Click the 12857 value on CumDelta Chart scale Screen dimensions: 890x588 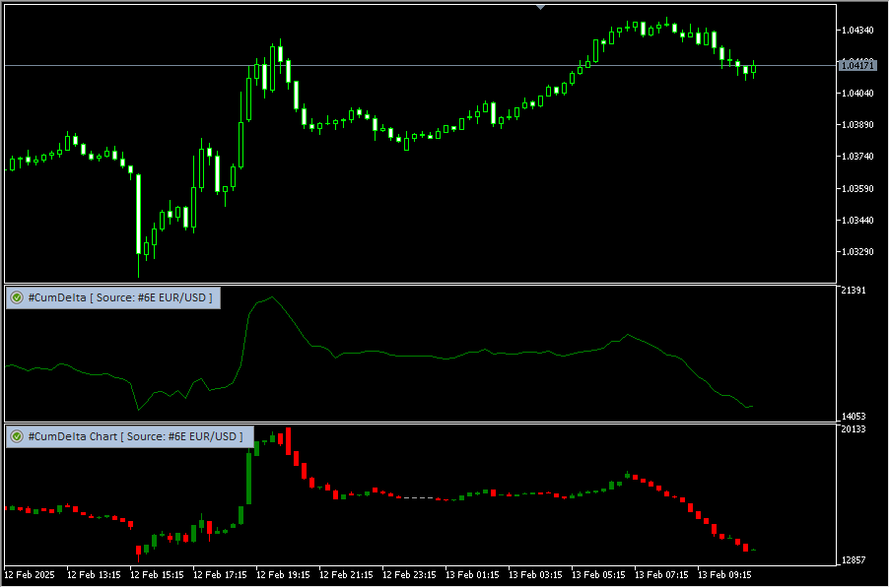(854, 560)
